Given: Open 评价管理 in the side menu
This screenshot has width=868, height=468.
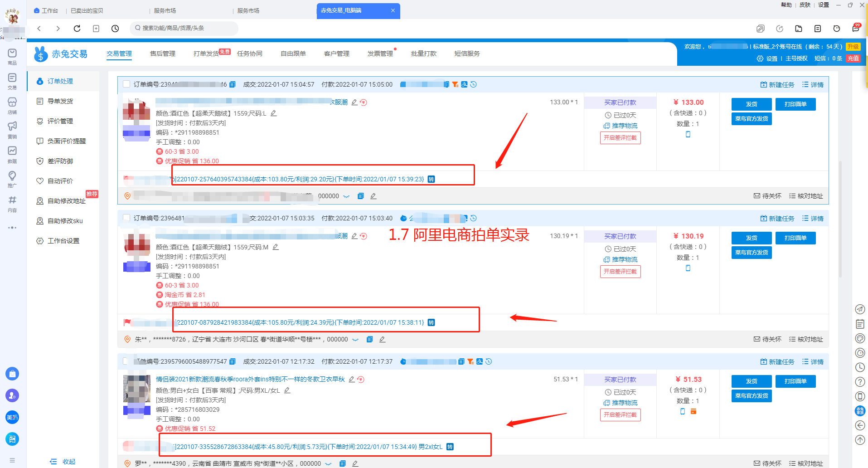Looking at the screenshot, I should (60, 121).
